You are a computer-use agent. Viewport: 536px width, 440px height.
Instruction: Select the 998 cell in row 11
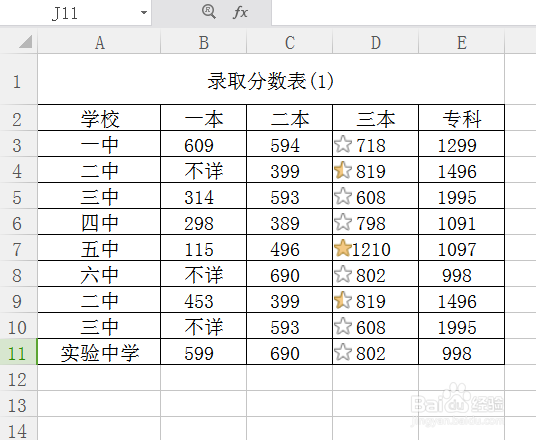tap(461, 352)
